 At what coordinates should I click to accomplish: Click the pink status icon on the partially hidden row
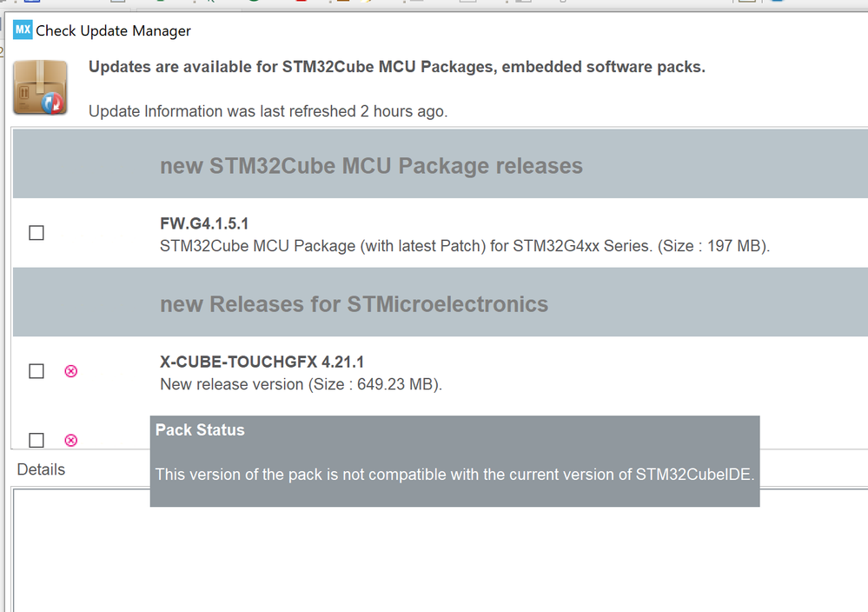[x=71, y=440]
